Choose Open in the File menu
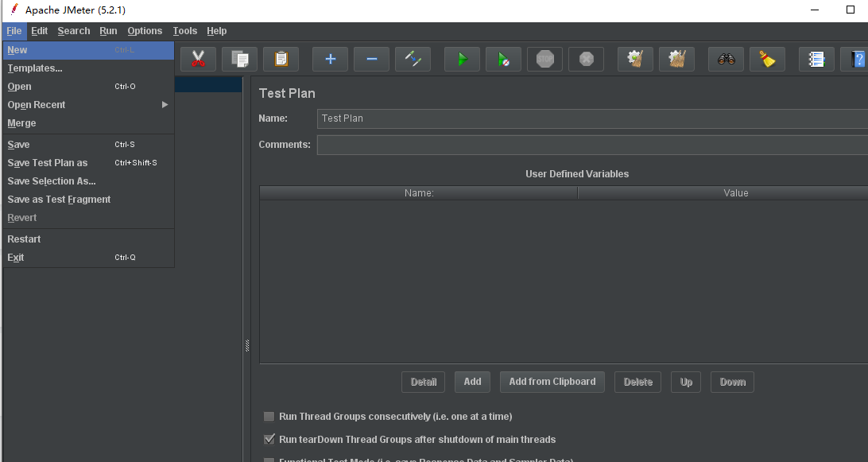This screenshot has width=868, height=462. point(88,87)
